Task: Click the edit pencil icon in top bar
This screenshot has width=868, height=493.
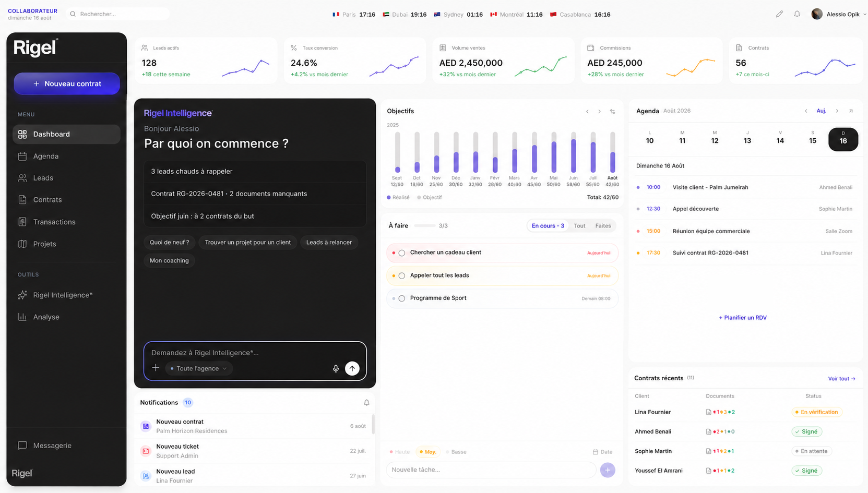Action: 779,14
